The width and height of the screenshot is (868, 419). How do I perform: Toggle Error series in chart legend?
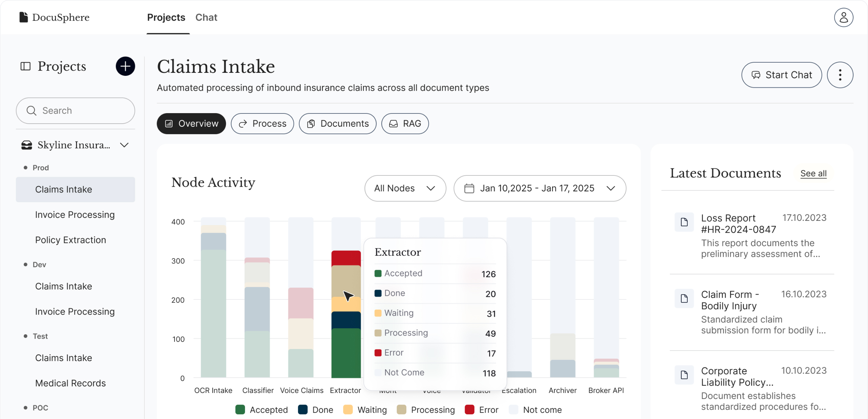click(x=481, y=410)
